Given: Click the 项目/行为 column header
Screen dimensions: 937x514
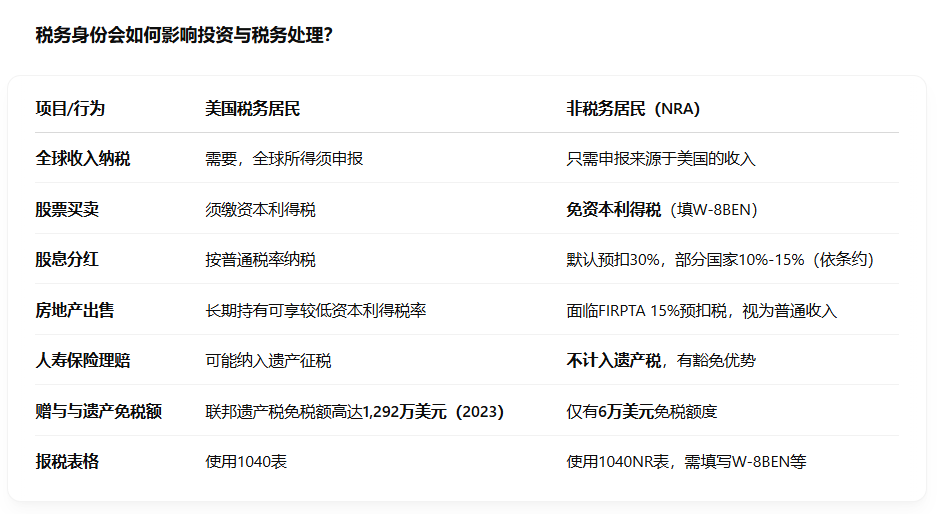Looking at the screenshot, I should (x=70, y=108).
